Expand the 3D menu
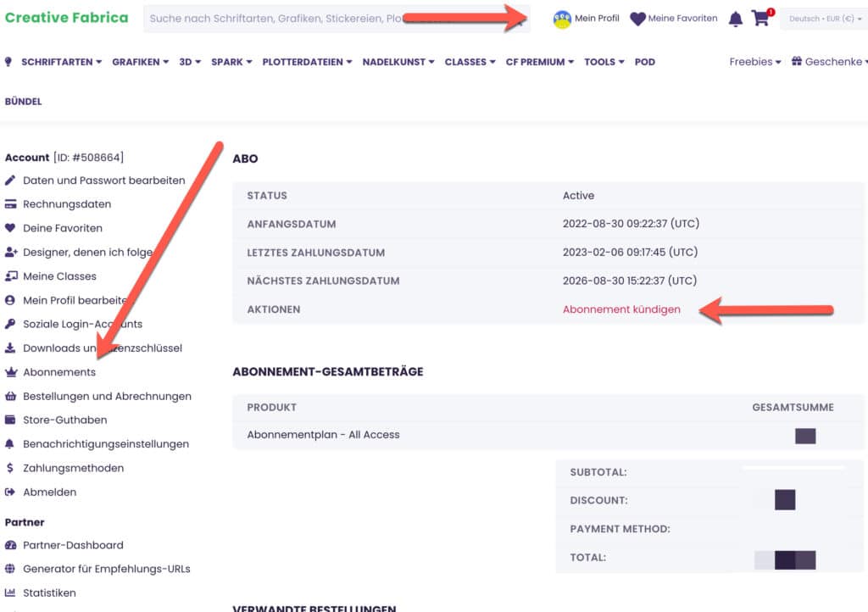The width and height of the screenshot is (868, 612). pyautogui.click(x=190, y=62)
